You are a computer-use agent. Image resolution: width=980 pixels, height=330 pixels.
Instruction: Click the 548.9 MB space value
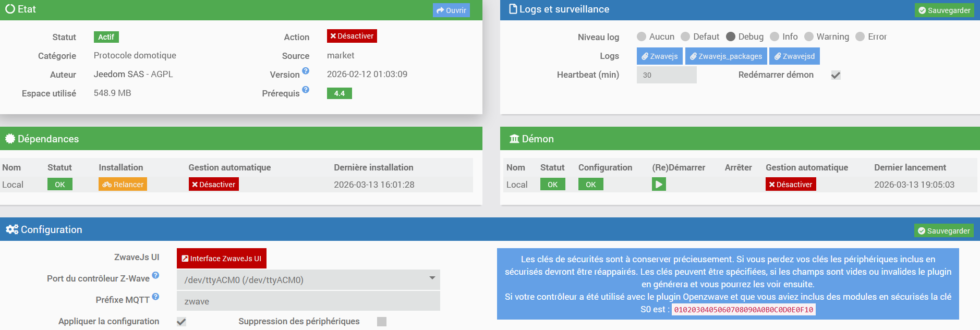112,93
